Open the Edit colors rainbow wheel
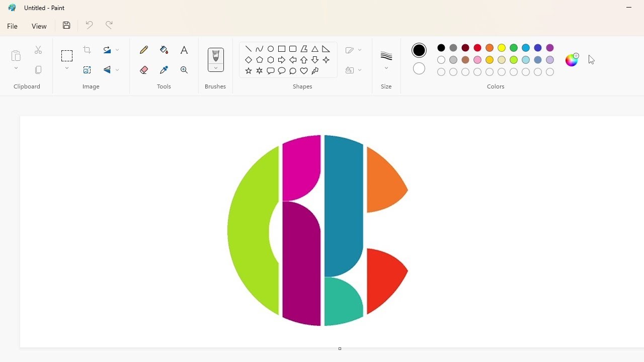The width and height of the screenshot is (644, 362). coord(572,60)
